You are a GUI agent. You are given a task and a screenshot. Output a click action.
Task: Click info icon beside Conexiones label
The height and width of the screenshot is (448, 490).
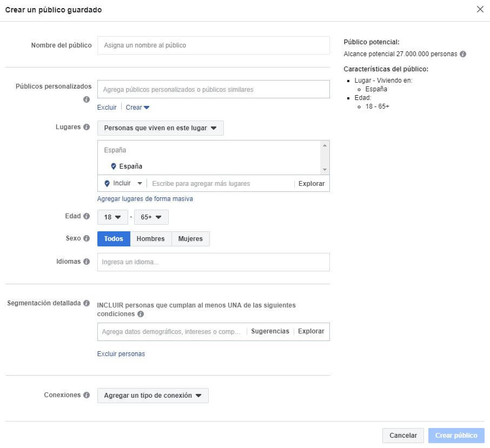86,395
